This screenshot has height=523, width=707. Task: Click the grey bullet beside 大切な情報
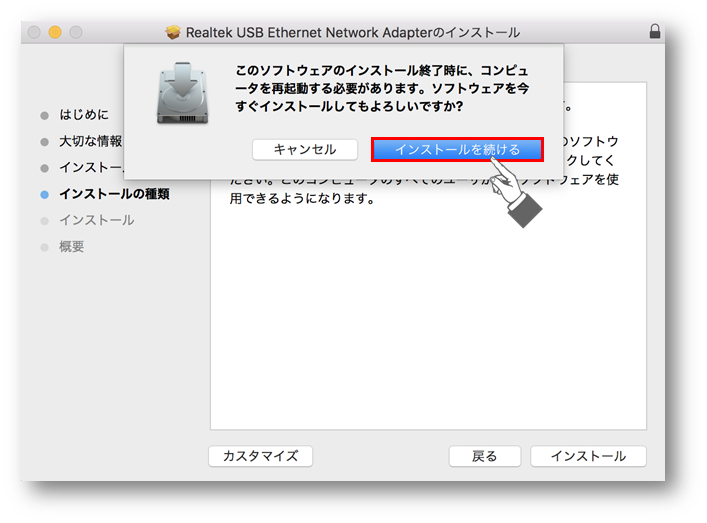(44, 142)
